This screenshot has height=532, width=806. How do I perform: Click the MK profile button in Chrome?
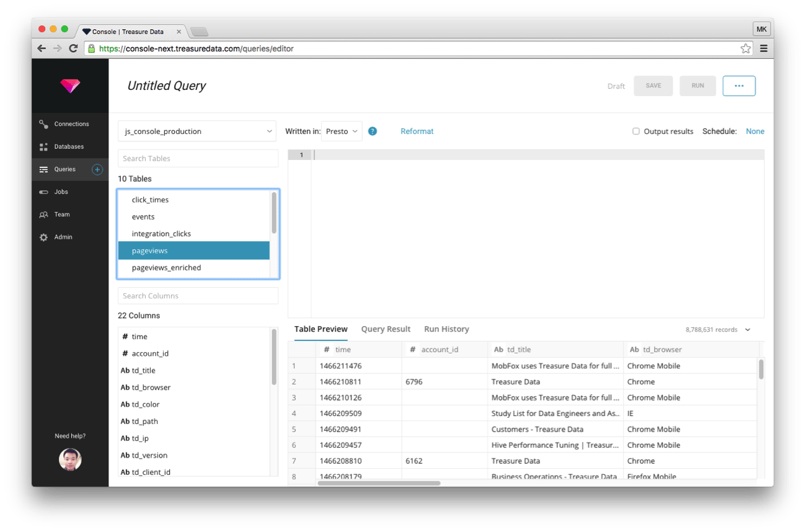761,29
